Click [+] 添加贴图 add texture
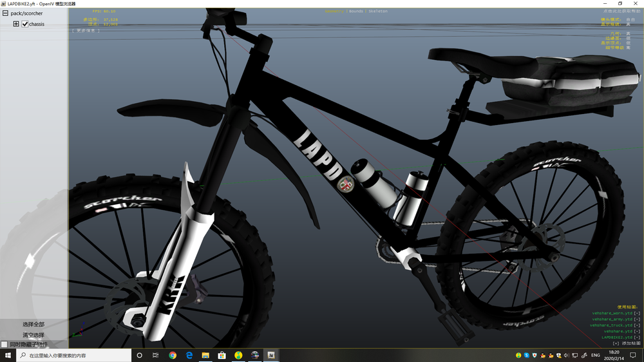 click(627, 343)
